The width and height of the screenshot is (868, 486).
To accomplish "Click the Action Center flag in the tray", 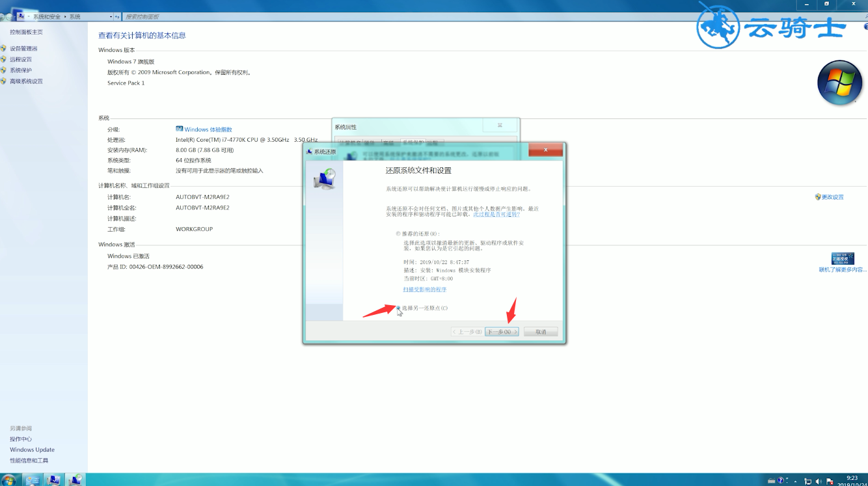I will click(x=830, y=481).
